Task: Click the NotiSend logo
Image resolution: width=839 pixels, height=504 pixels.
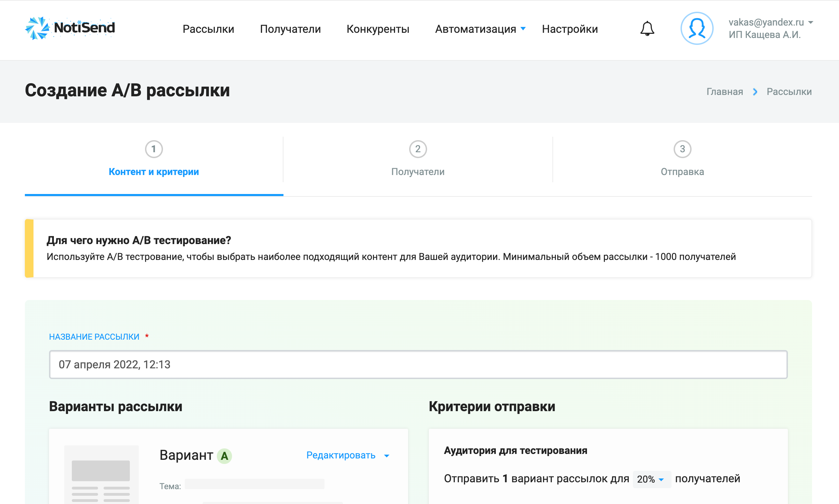Action: tap(70, 28)
